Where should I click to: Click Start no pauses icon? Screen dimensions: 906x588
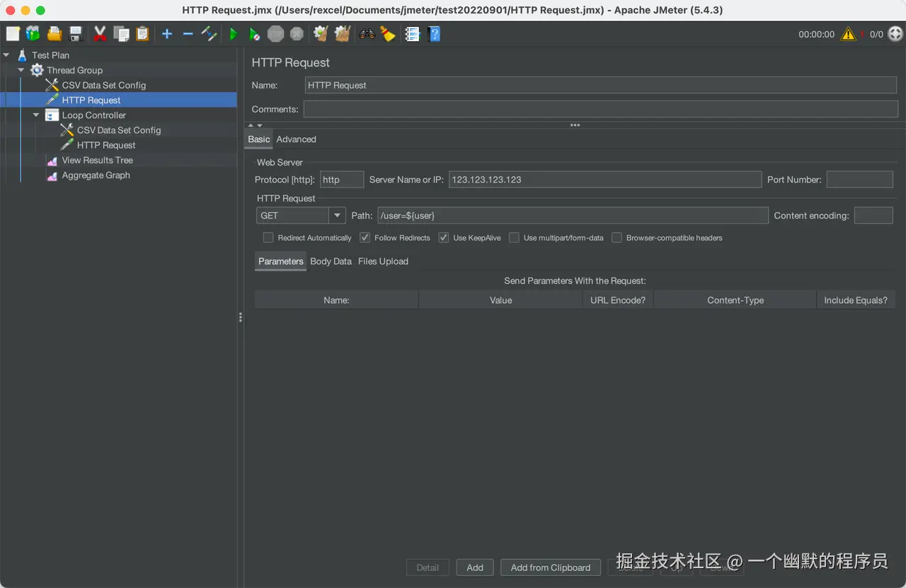[254, 33]
